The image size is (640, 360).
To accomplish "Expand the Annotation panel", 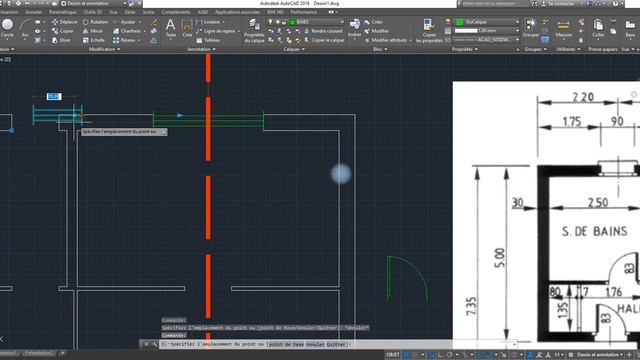I will click(x=201, y=49).
